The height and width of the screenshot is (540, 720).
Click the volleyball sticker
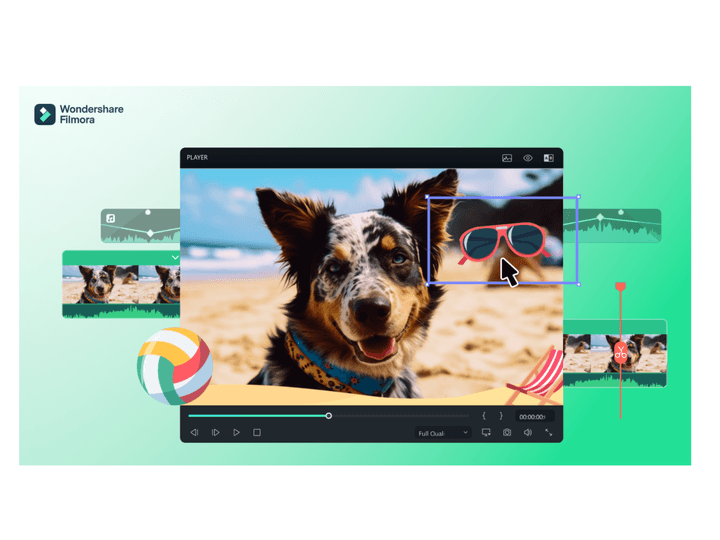coord(175,366)
